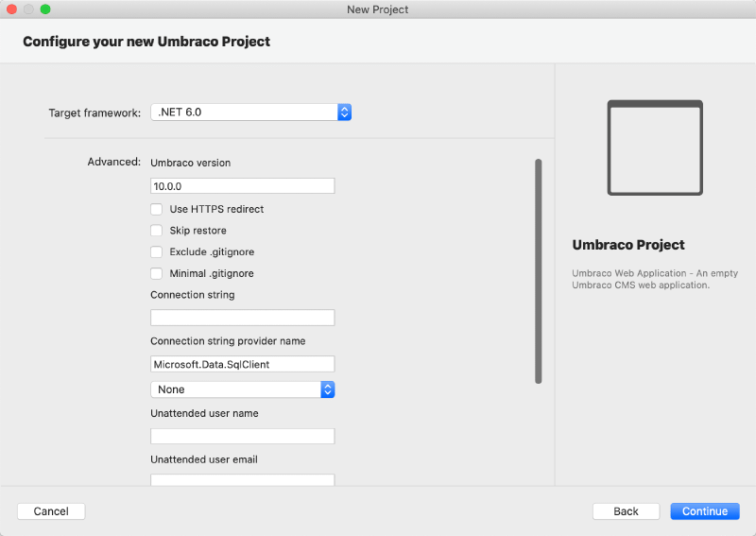
Task: Click the 'Unattended user name' label
Action: click(204, 413)
